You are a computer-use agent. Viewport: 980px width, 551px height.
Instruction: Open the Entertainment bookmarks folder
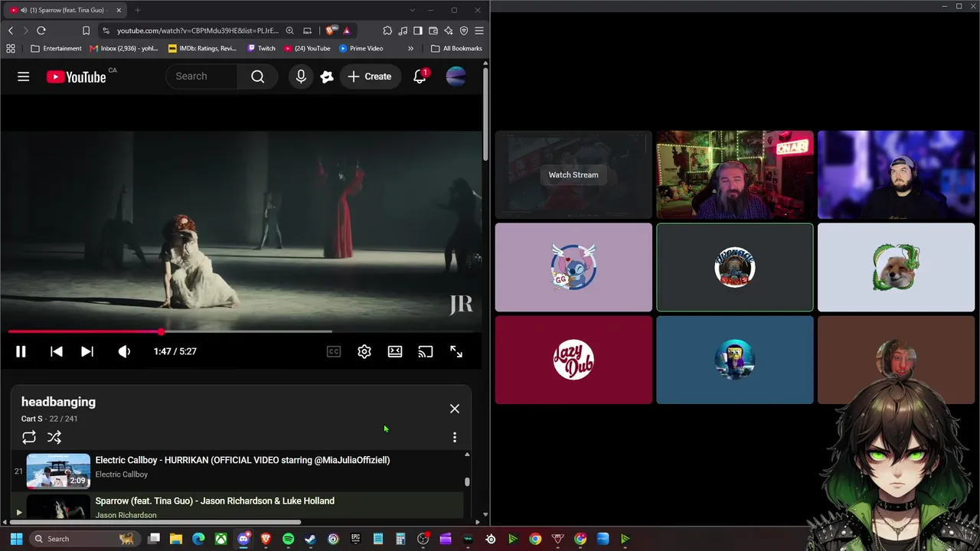coord(56,48)
